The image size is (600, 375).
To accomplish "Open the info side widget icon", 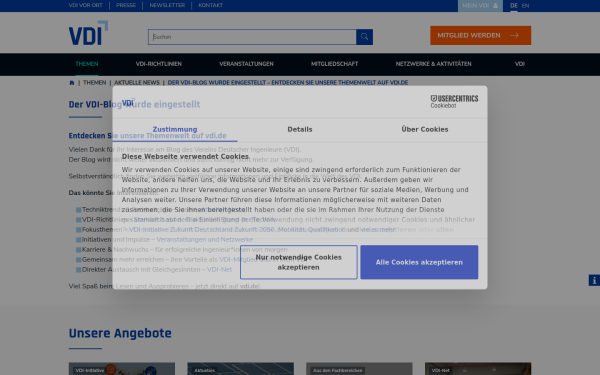I will pyautogui.click(x=594, y=280).
